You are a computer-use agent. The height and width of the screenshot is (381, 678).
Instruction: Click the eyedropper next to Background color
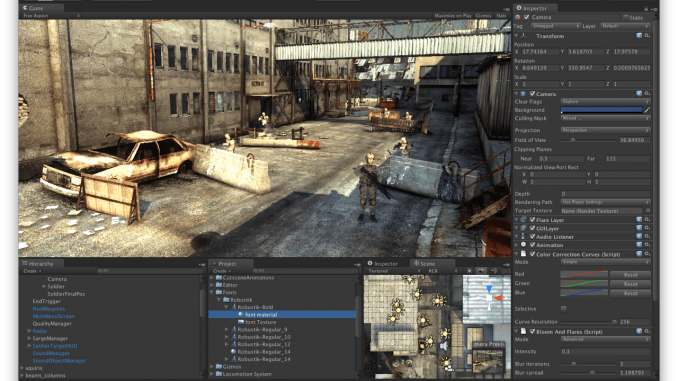(647, 110)
